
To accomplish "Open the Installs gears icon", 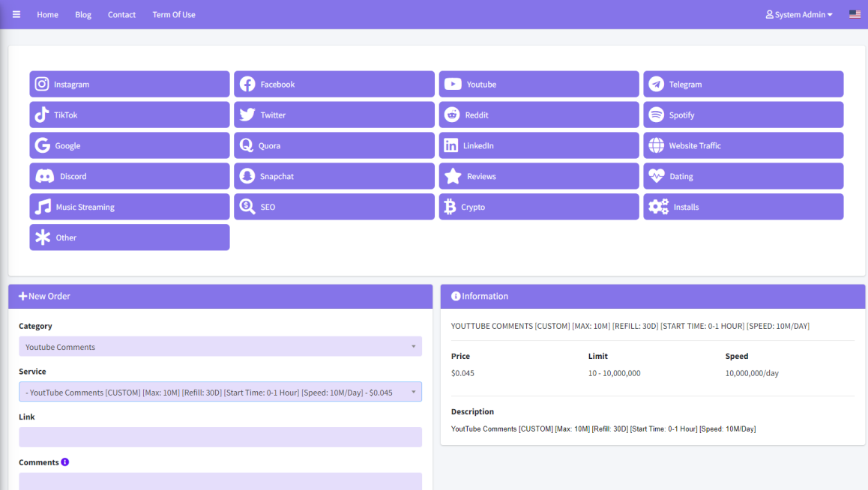I will 658,207.
